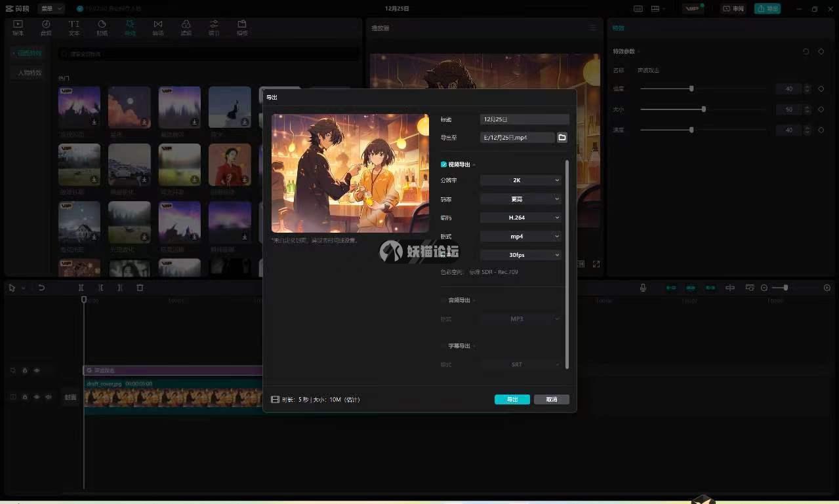
Task: Mute the main video track speaker icon
Action: tap(49, 397)
